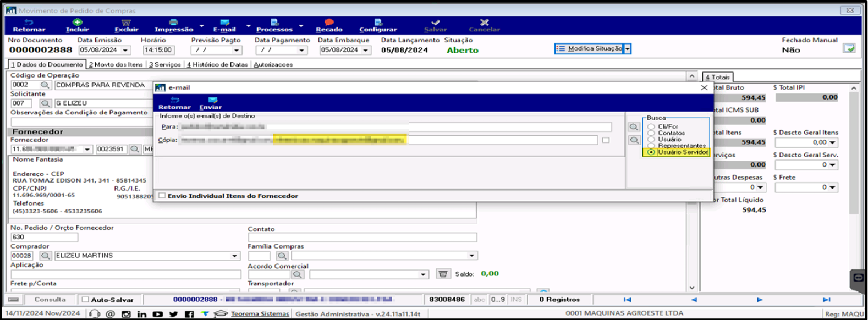The width and height of the screenshot is (868, 320).
Task: Switch to 3 Serviços tab
Action: tap(164, 64)
